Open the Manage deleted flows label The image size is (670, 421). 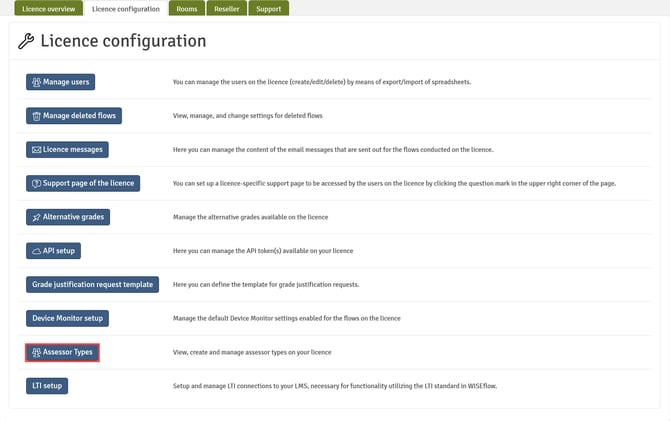80,116
